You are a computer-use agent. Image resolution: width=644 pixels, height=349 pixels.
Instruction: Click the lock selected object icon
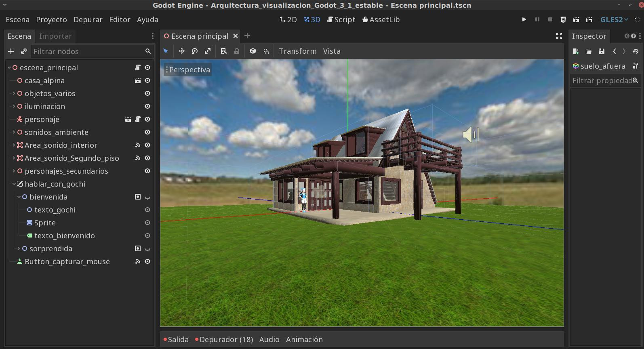coord(237,51)
